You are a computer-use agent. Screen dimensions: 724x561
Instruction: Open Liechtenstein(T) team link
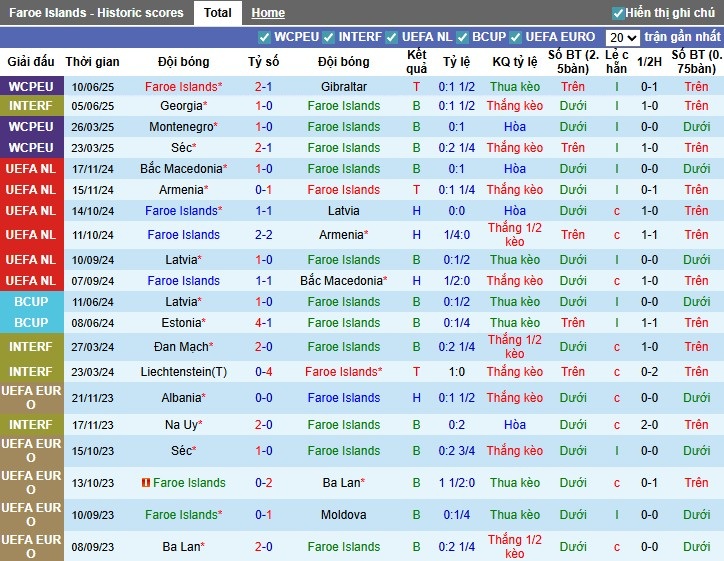click(x=184, y=372)
